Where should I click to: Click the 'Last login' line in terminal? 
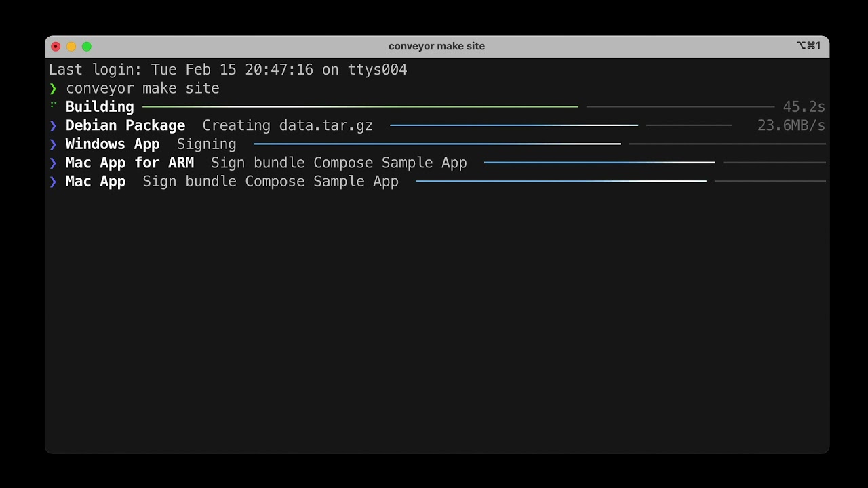click(x=228, y=70)
